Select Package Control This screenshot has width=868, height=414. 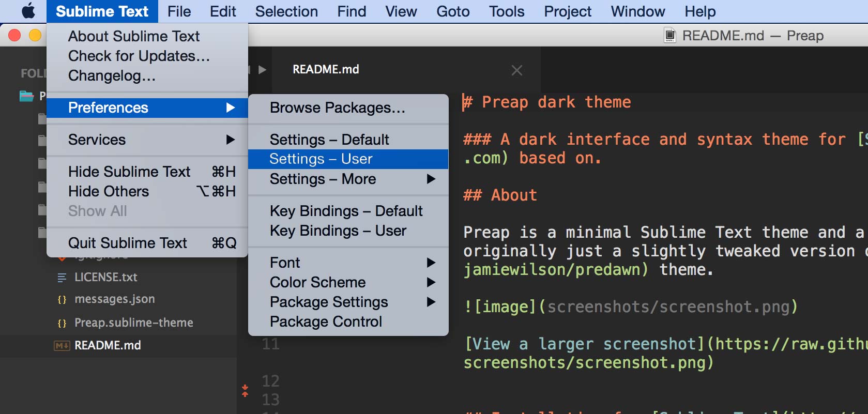pos(348,321)
